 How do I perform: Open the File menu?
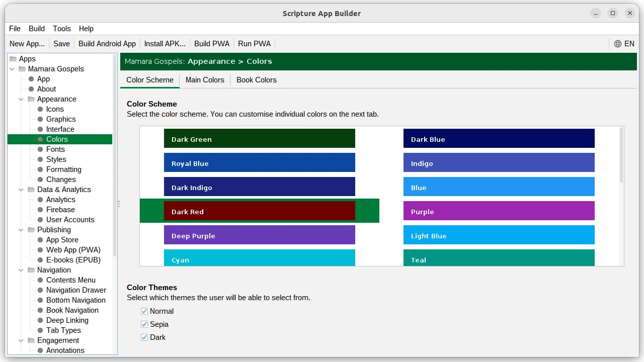point(15,29)
